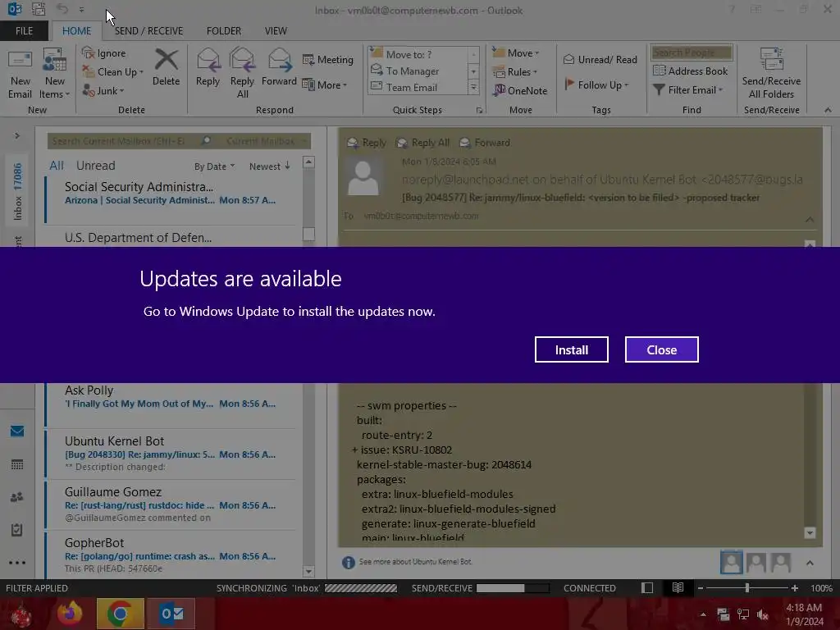
Task: Open the Quick Steps dialog launcher
Action: (x=479, y=111)
